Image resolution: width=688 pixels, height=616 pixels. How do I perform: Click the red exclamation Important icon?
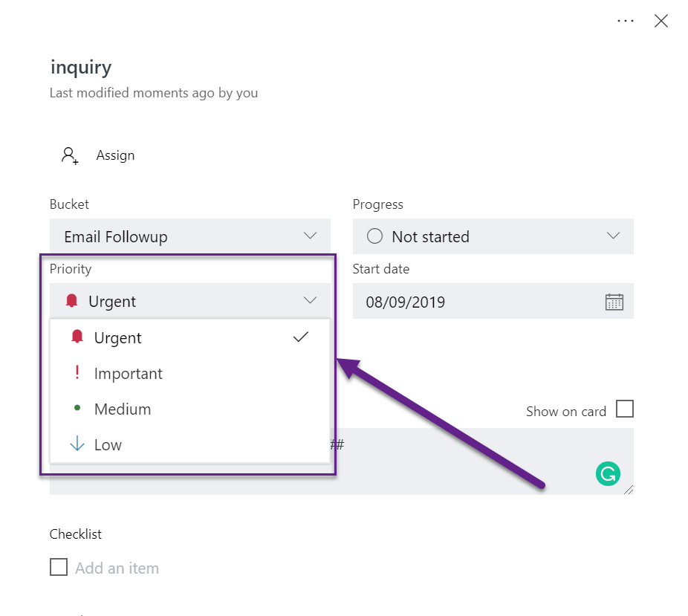pos(77,373)
